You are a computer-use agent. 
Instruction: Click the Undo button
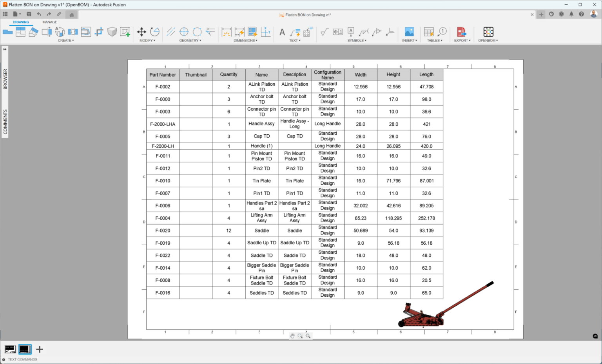[x=38, y=14]
